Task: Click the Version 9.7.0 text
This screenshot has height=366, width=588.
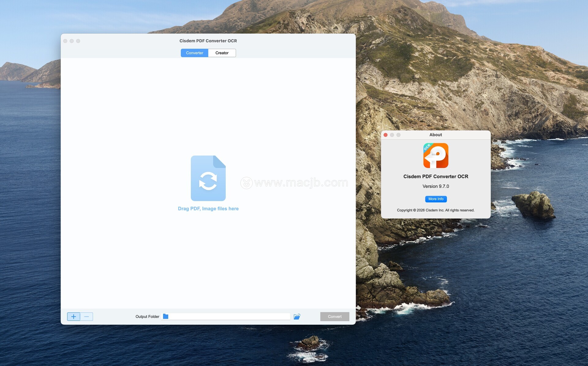Action: [435, 186]
